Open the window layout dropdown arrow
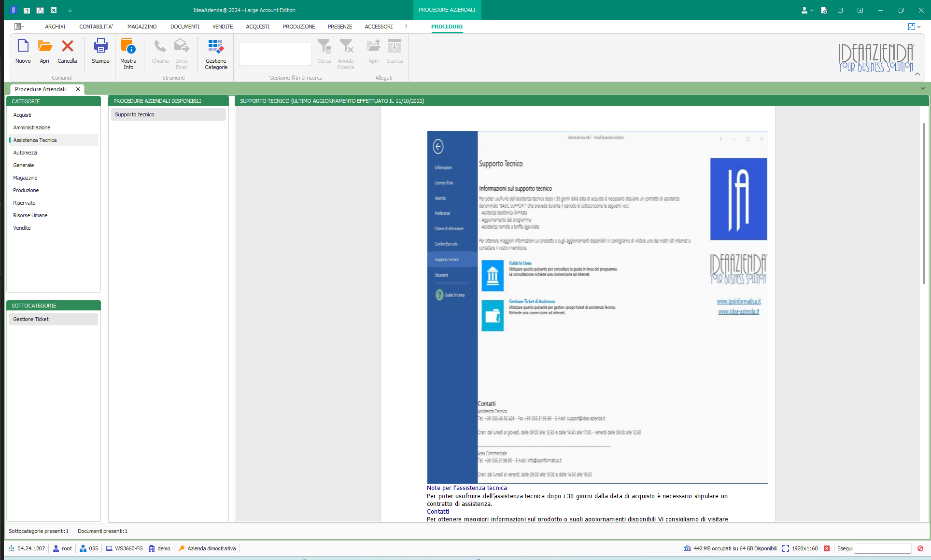 918,27
